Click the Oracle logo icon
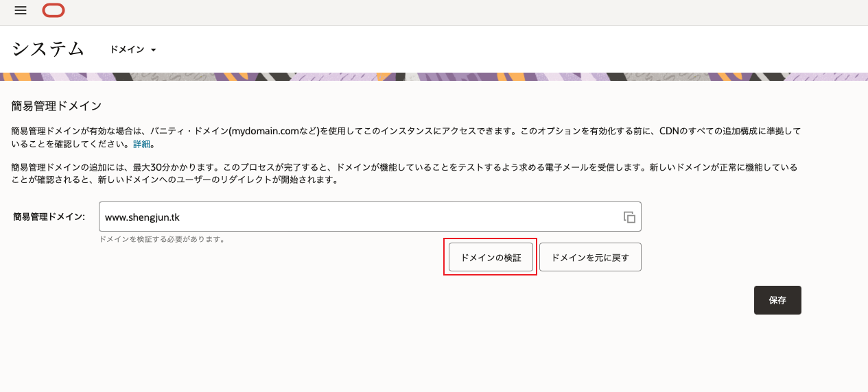 [54, 10]
